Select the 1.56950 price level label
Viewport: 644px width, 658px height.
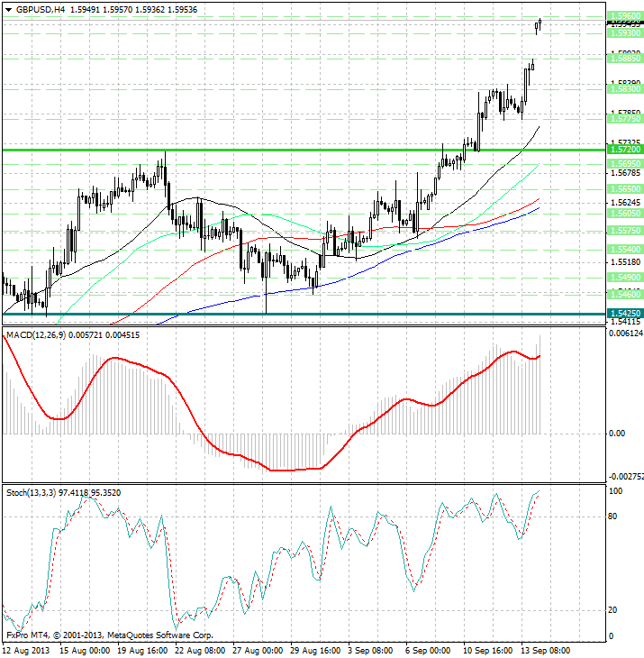(625, 164)
